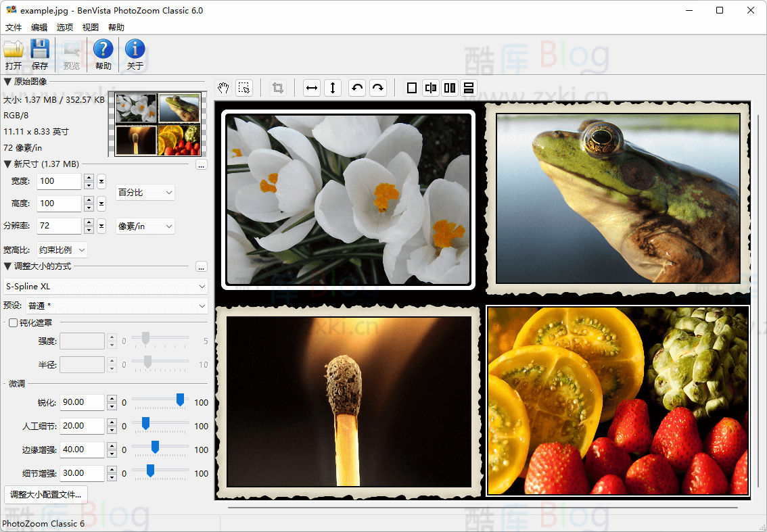Open the File (文件) menu
767x532 pixels.
[x=14, y=28]
